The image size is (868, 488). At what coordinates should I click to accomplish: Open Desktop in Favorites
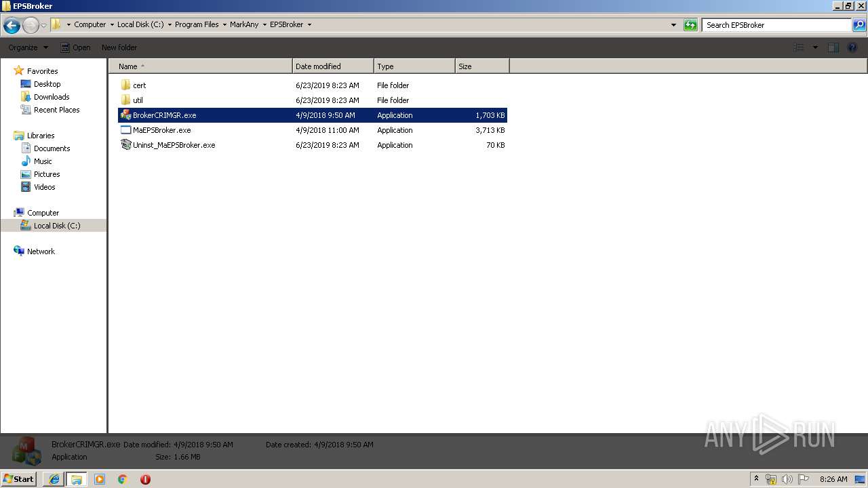point(47,84)
